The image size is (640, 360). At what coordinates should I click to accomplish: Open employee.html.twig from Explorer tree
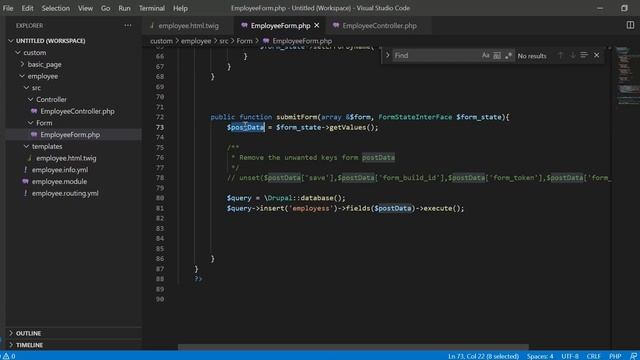[x=66, y=158]
